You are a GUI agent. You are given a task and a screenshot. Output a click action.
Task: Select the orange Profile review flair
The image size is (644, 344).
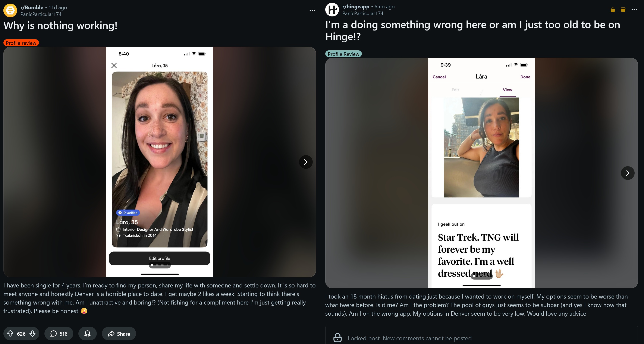(x=21, y=43)
